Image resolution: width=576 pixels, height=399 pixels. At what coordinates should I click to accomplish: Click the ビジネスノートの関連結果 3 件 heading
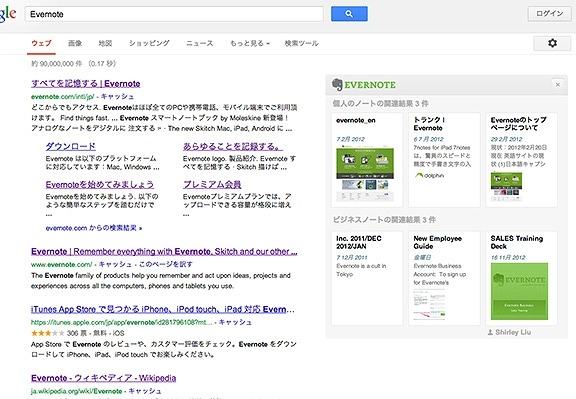(384, 220)
